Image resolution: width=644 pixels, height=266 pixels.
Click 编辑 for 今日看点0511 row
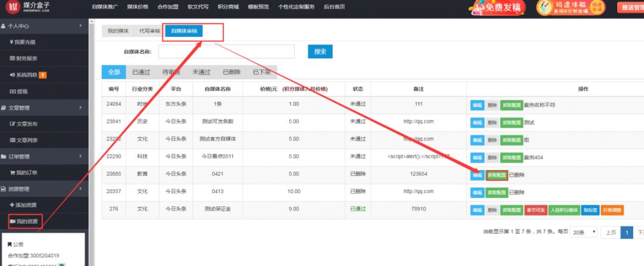[x=477, y=157]
